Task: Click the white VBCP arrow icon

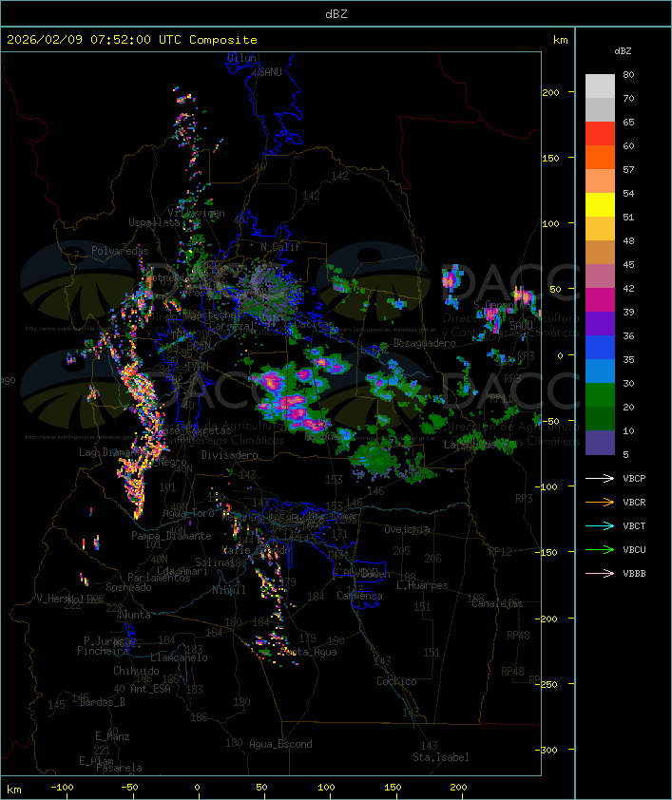Action: click(x=600, y=478)
